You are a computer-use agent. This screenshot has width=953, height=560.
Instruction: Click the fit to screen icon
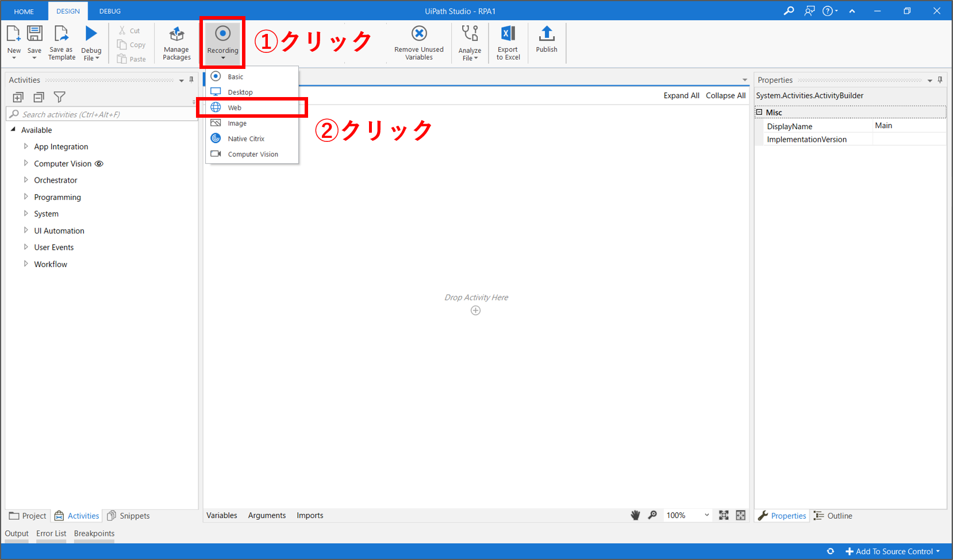(724, 515)
